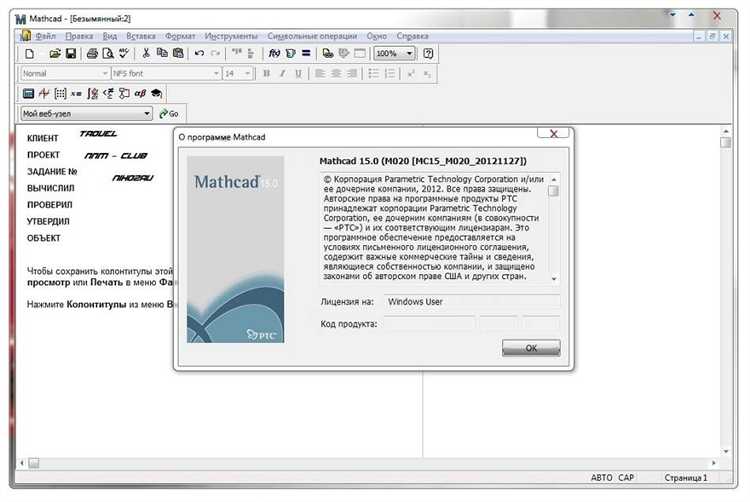Viewport: 750px width, 502px height.
Task: Click the Go button
Action: [169, 113]
